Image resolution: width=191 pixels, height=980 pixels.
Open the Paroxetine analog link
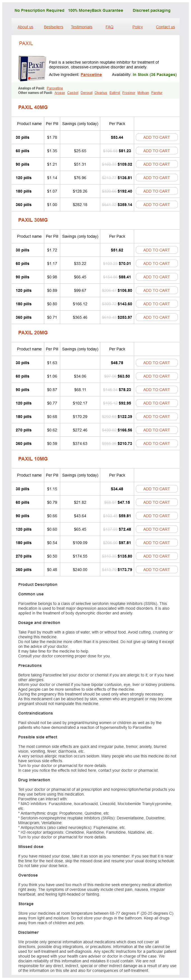click(55, 88)
